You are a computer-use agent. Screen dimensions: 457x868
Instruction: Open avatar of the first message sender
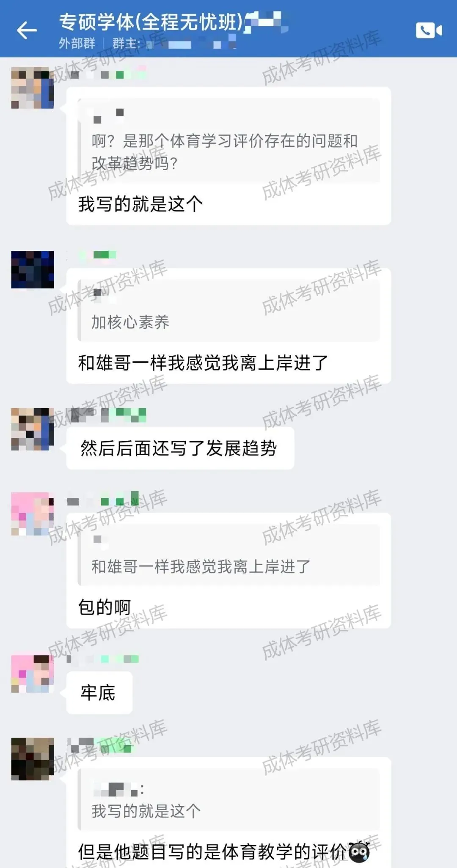[x=33, y=88]
